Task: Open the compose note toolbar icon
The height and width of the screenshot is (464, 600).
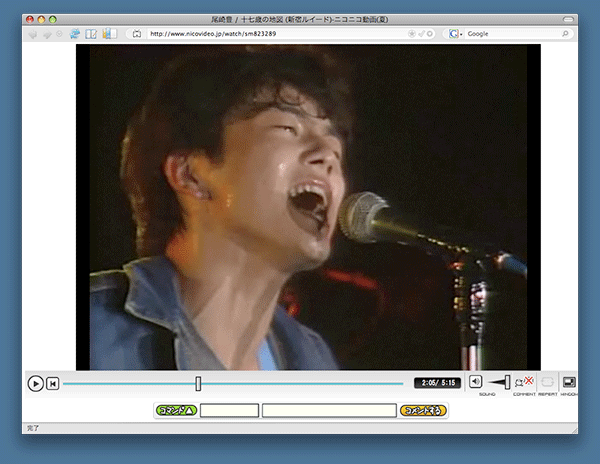Action: (91, 34)
